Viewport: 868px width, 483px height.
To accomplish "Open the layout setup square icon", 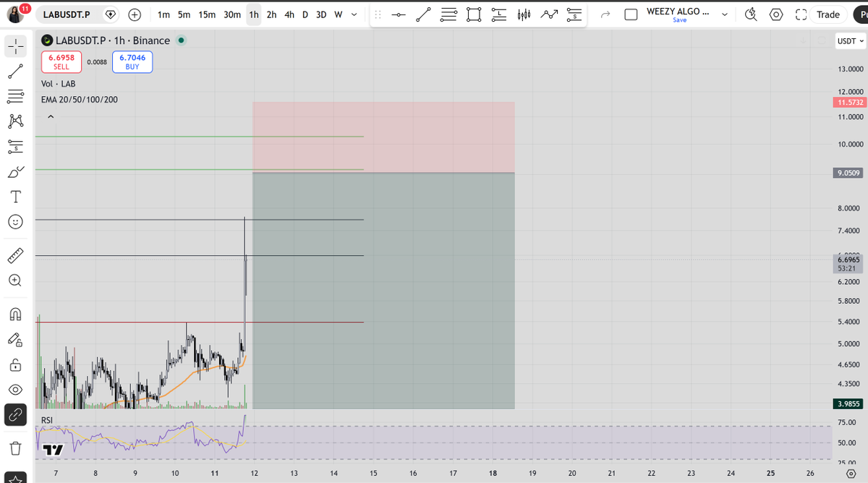I will click(x=631, y=14).
